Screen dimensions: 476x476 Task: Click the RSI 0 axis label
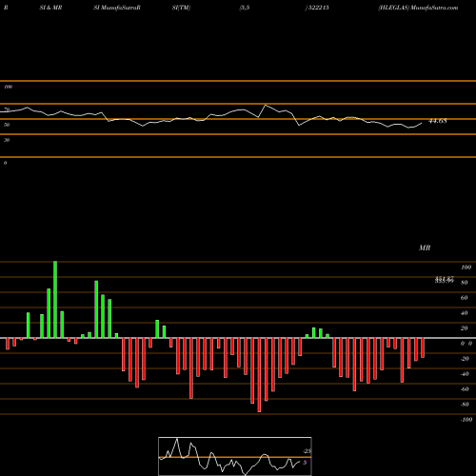pyautogui.click(x=5, y=163)
